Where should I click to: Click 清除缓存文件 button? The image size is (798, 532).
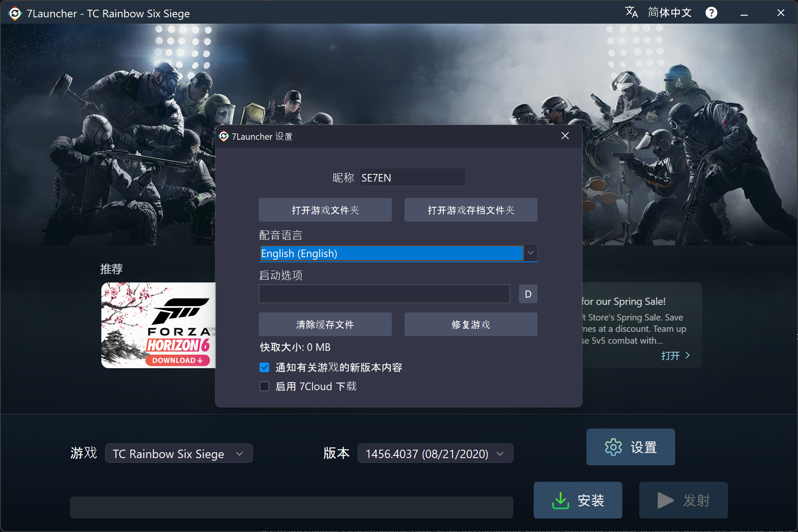(x=325, y=324)
